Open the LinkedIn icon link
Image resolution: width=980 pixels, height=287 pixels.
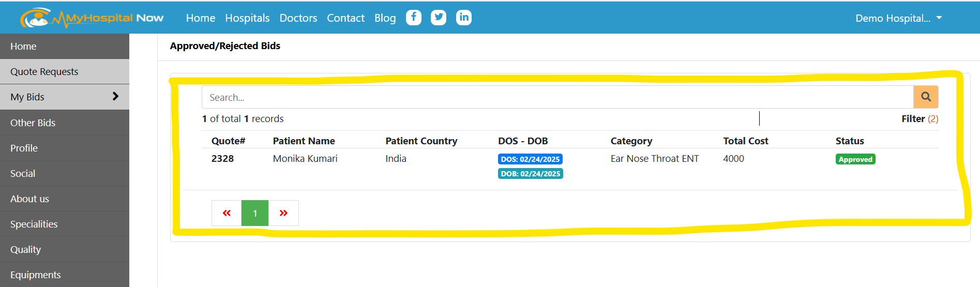pyautogui.click(x=464, y=18)
